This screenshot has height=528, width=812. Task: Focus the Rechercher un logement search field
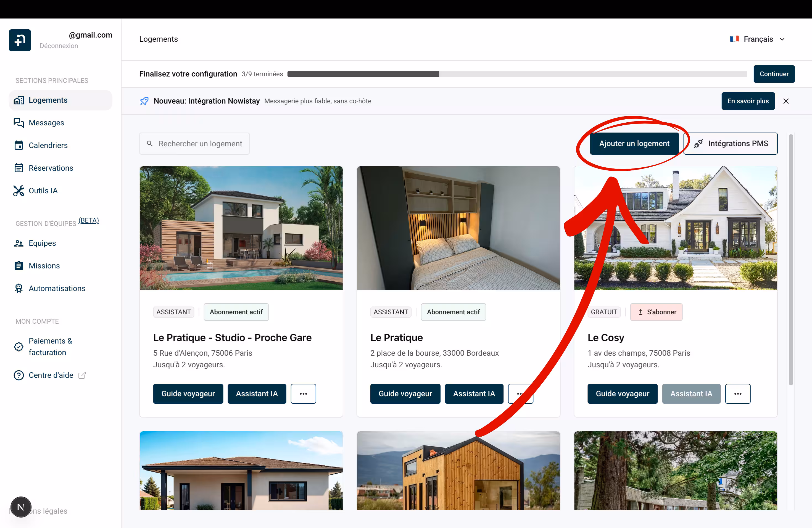194,144
